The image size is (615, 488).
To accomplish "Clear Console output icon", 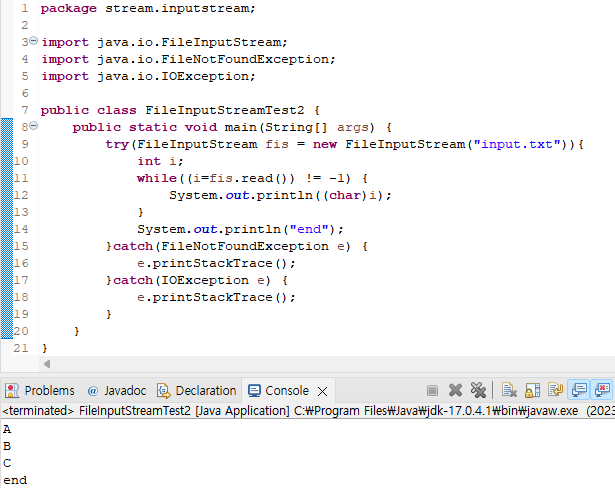I will click(509, 390).
